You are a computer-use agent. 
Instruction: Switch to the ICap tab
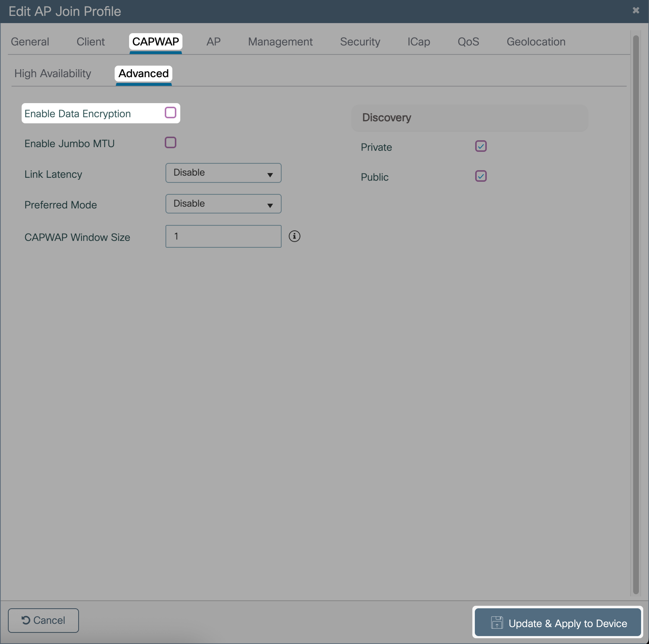tap(419, 42)
